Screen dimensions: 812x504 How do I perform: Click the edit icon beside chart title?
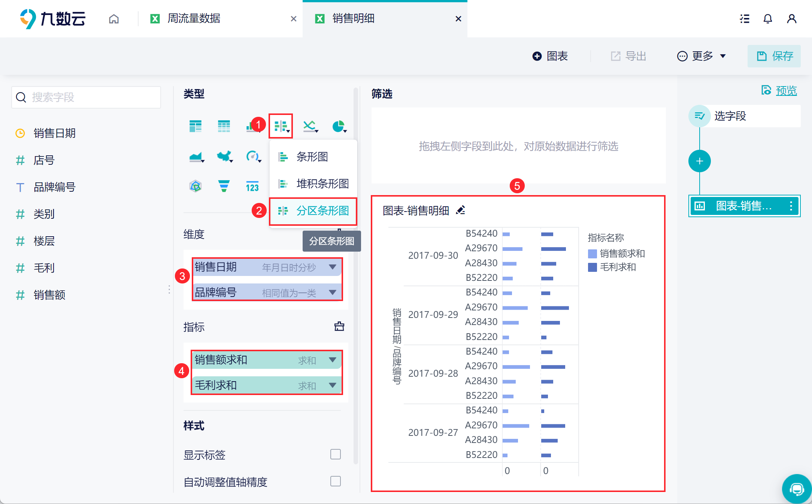pos(461,210)
